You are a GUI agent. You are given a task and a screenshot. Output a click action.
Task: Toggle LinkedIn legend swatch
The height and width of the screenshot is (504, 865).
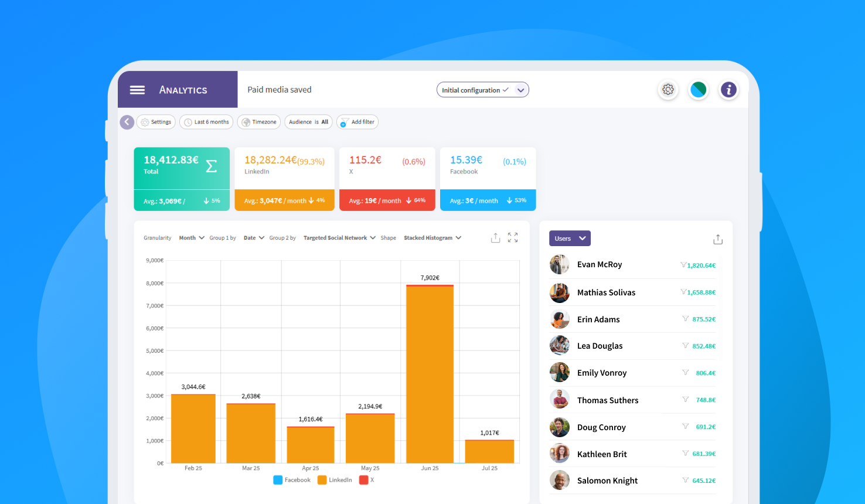[x=322, y=480]
